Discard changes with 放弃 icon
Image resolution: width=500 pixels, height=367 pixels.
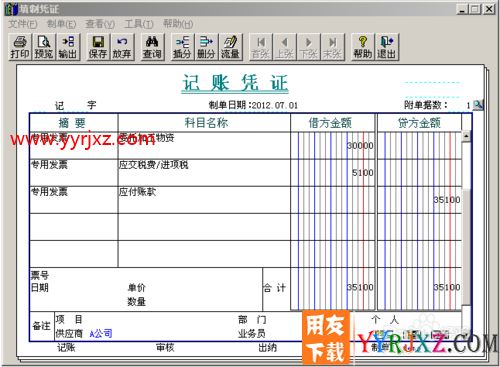[122, 47]
